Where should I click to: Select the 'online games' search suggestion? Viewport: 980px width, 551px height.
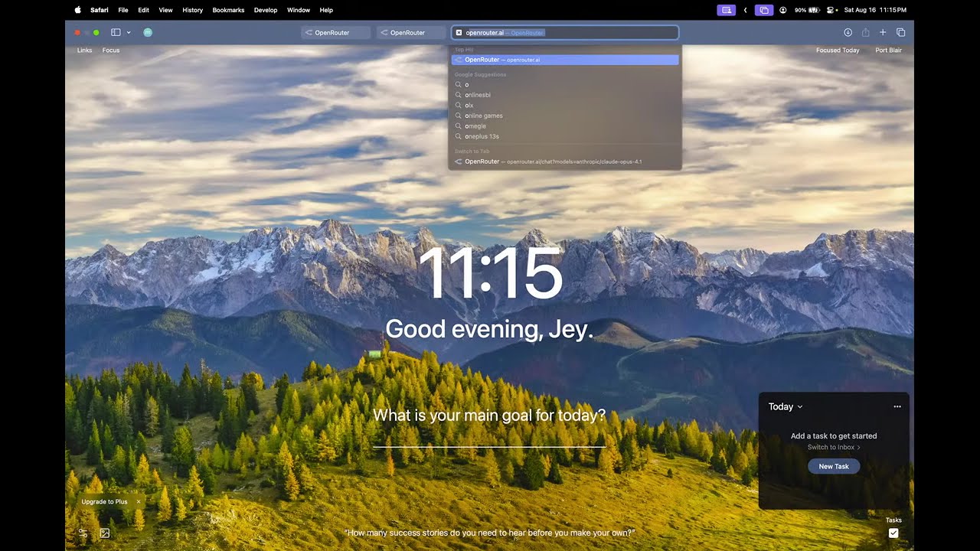tap(565, 116)
